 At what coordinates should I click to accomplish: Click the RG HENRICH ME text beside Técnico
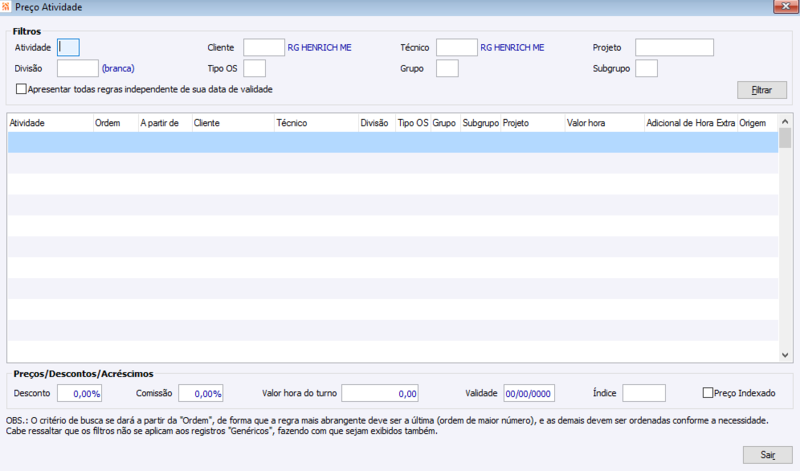pyautogui.click(x=512, y=47)
